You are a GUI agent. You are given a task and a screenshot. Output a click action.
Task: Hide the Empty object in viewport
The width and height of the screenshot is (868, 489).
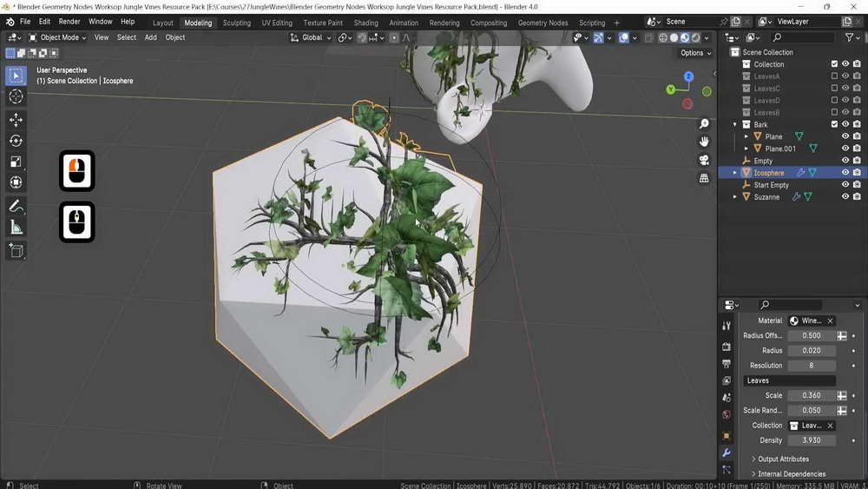click(x=845, y=161)
